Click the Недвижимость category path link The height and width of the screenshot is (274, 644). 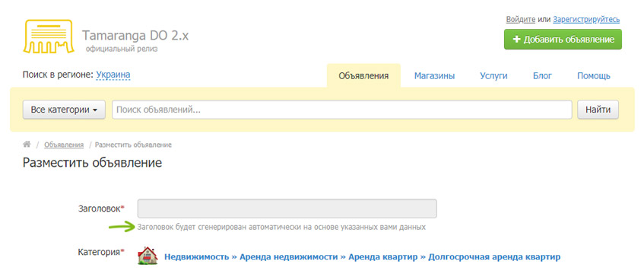pos(196,257)
